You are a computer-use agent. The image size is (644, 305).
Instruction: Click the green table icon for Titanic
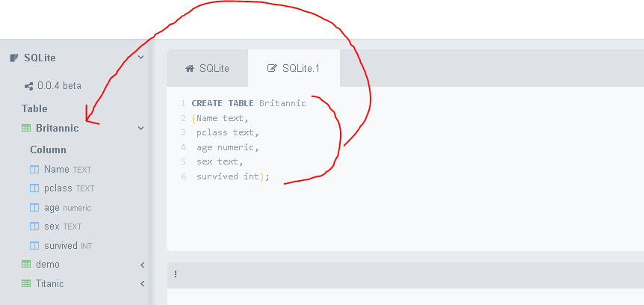click(26, 283)
